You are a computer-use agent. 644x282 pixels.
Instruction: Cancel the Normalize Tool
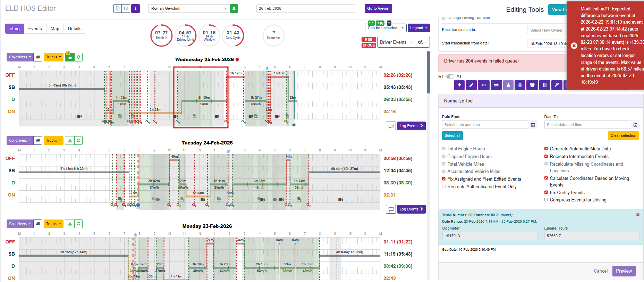(x=601, y=271)
